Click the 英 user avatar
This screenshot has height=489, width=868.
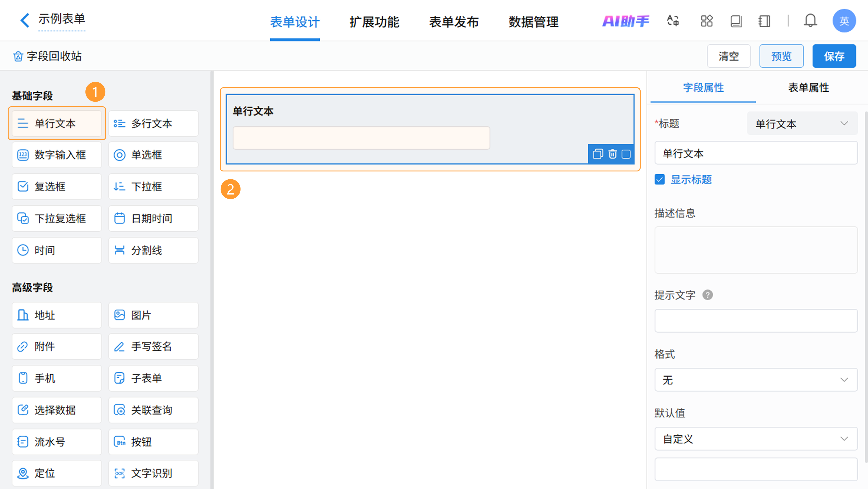click(844, 21)
